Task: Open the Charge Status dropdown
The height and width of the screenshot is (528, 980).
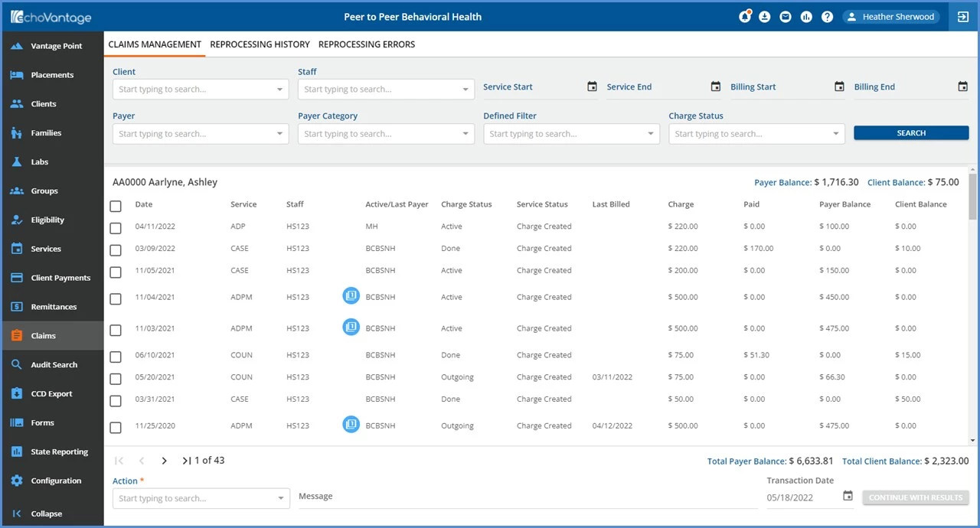Action: coord(756,134)
